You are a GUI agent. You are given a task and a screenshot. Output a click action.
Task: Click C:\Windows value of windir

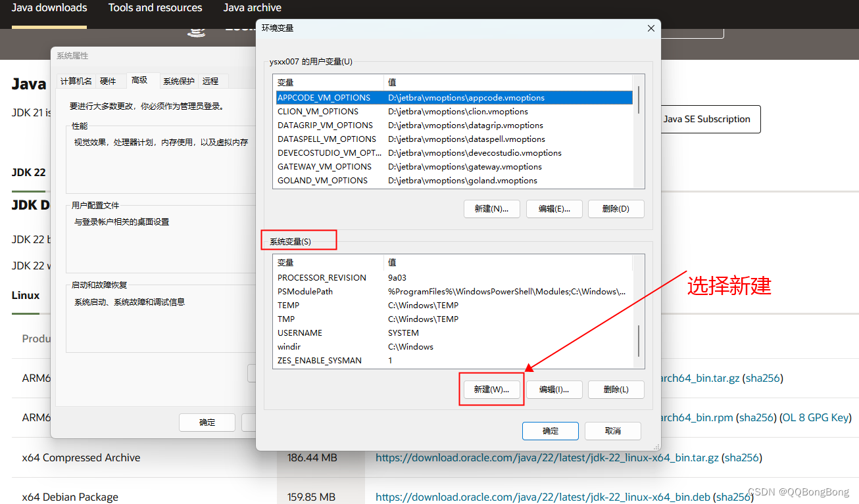coord(410,347)
